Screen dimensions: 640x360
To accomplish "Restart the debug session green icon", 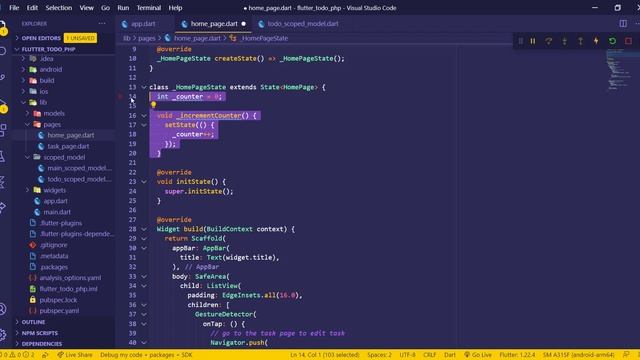I will pos(612,41).
